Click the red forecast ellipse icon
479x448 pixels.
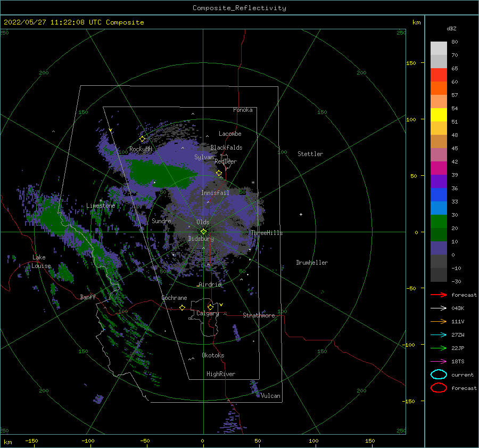tap(439, 388)
